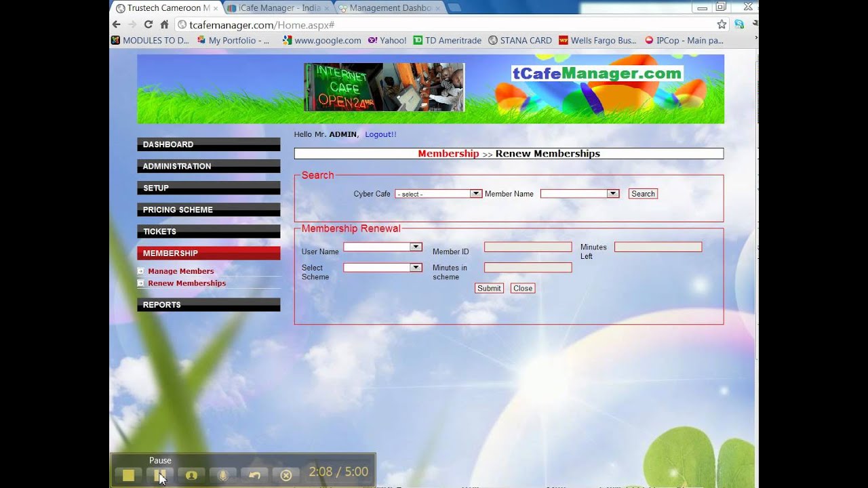This screenshot has width=868, height=488.
Task: Go to Renew Memberships
Action: [x=187, y=283]
